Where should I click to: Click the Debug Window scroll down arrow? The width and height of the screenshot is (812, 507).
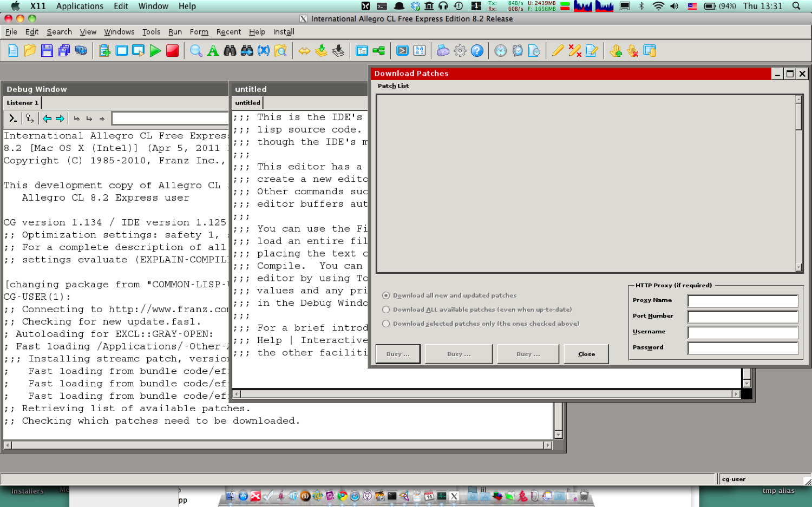[x=559, y=434]
